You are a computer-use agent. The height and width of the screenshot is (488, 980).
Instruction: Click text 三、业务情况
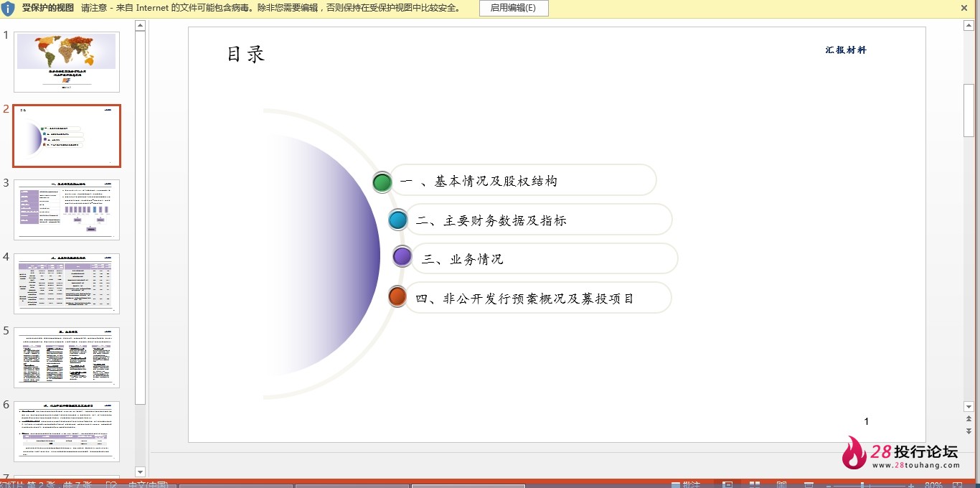(x=463, y=259)
